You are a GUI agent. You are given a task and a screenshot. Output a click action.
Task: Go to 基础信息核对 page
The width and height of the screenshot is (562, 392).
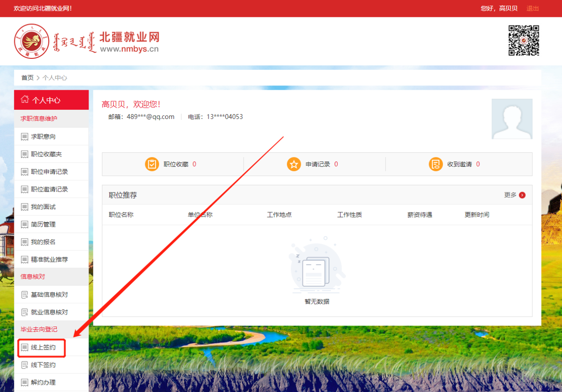pos(49,295)
